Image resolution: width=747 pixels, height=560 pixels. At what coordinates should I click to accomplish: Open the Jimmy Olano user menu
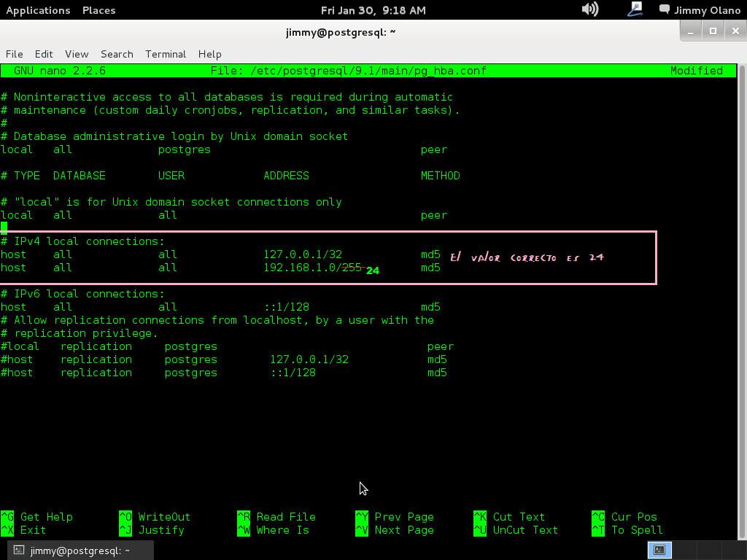pos(705,10)
